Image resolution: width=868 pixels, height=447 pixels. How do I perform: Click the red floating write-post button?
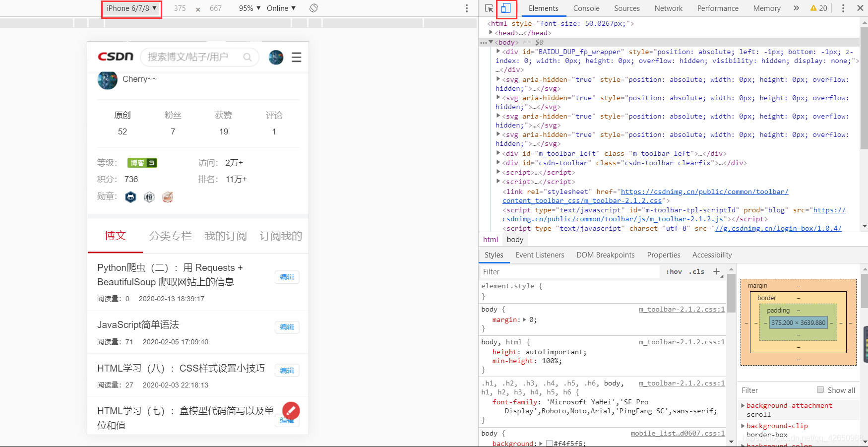(291, 410)
